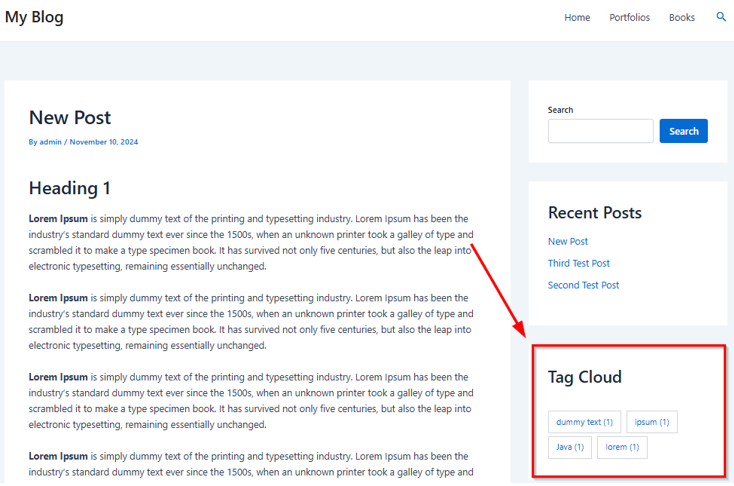Open New Post in Recent Posts list
This screenshot has height=486, width=734.
(x=568, y=241)
